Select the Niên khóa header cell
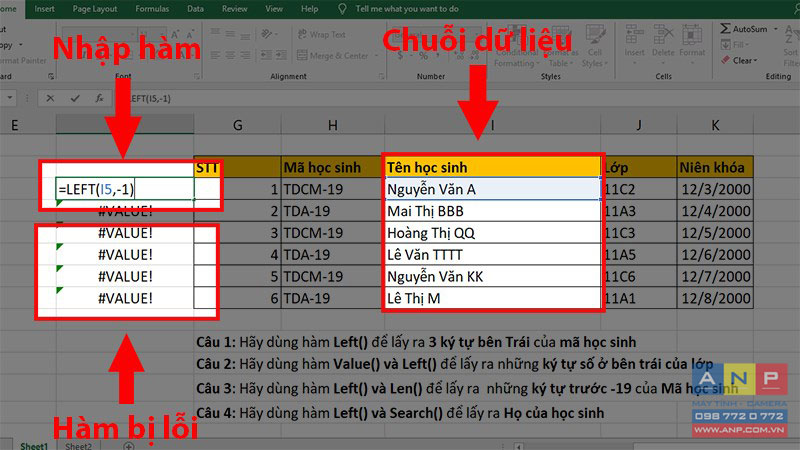Image resolution: width=800 pixels, height=450 pixels. click(715, 167)
